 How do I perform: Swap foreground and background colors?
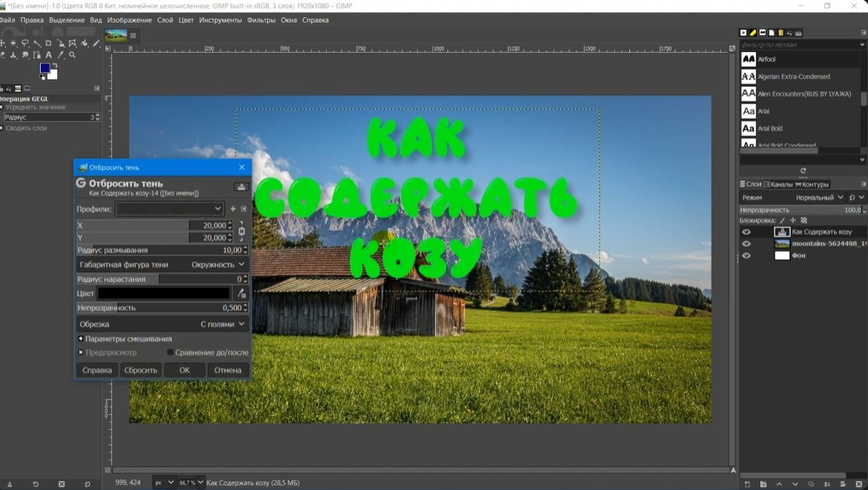pyautogui.click(x=55, y=65)
